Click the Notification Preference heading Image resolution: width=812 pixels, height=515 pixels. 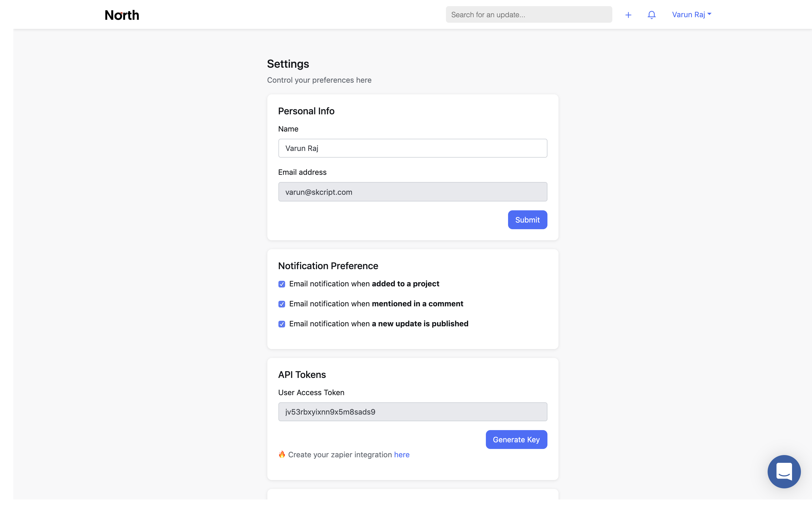pyautogui.click(x=328, y=266)
